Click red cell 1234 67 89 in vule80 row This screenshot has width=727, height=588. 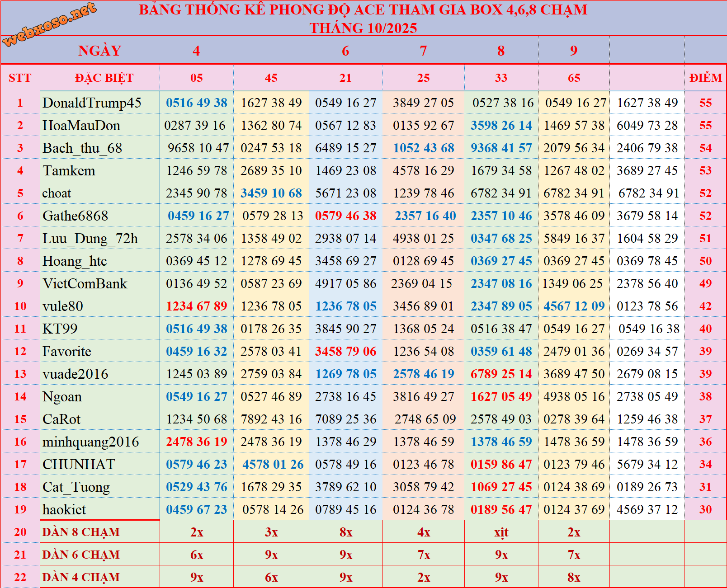pyautogui.click(x=196, y=306)
